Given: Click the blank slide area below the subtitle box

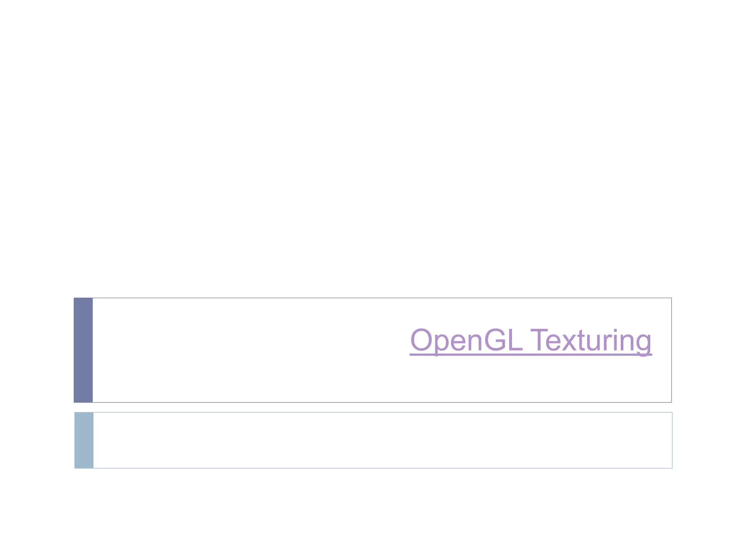Looking at the screenshot, I should 373,514.
